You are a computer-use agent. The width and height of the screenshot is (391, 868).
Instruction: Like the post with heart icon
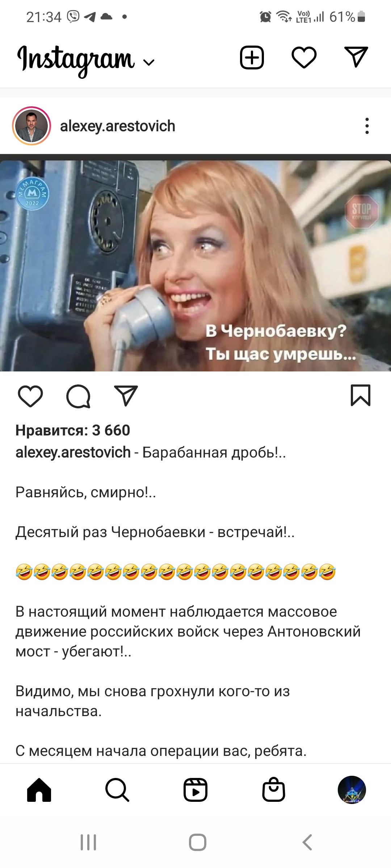point(30,396)
